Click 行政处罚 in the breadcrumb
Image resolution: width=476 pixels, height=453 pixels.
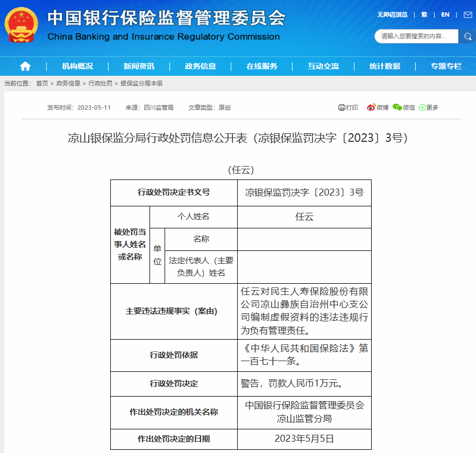(x=101, y=83)
